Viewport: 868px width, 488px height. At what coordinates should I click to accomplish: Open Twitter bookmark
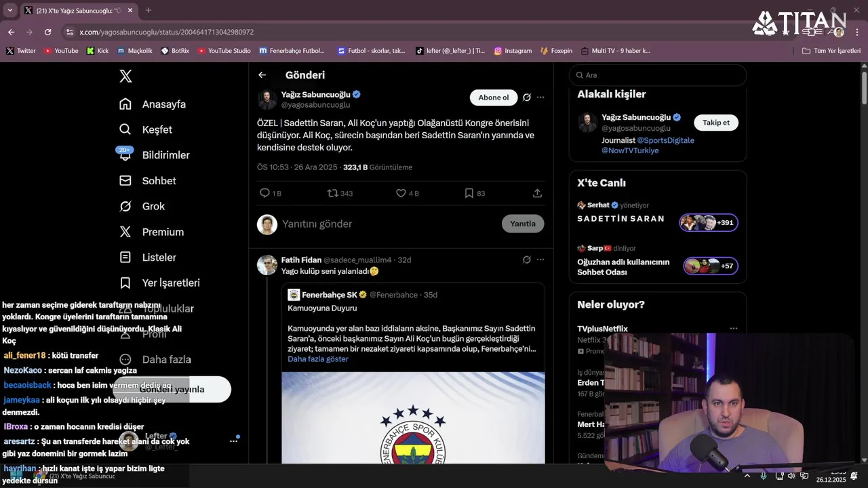tap(21, 51)
